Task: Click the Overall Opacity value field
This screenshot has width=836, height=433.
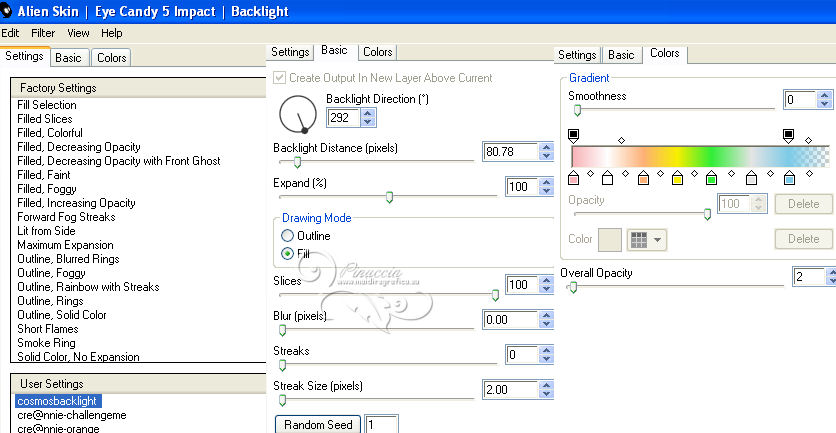Action: tap(808, 276)
